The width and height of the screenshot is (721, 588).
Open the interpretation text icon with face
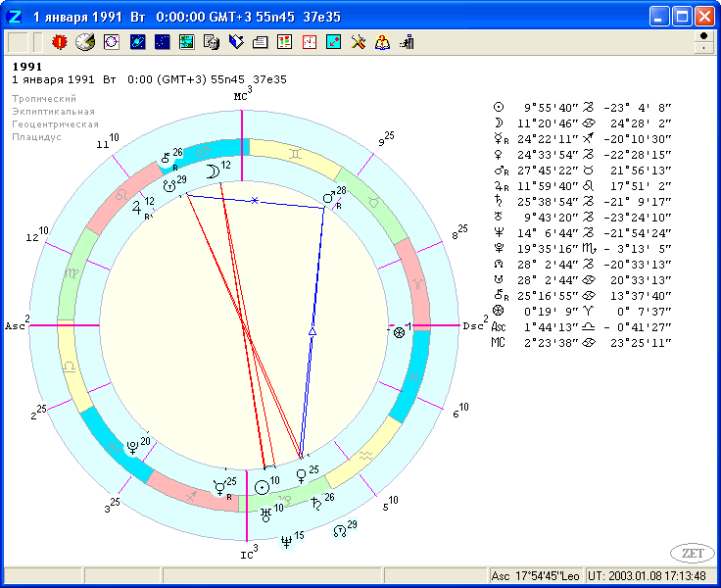(x=212, y=42)
